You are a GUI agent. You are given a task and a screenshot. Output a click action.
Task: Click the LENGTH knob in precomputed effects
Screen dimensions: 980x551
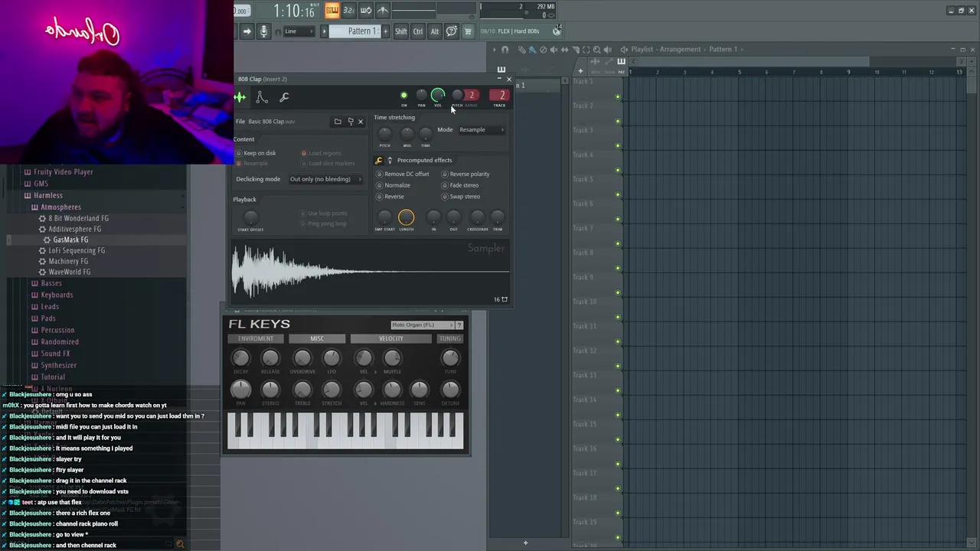point(406,218)
